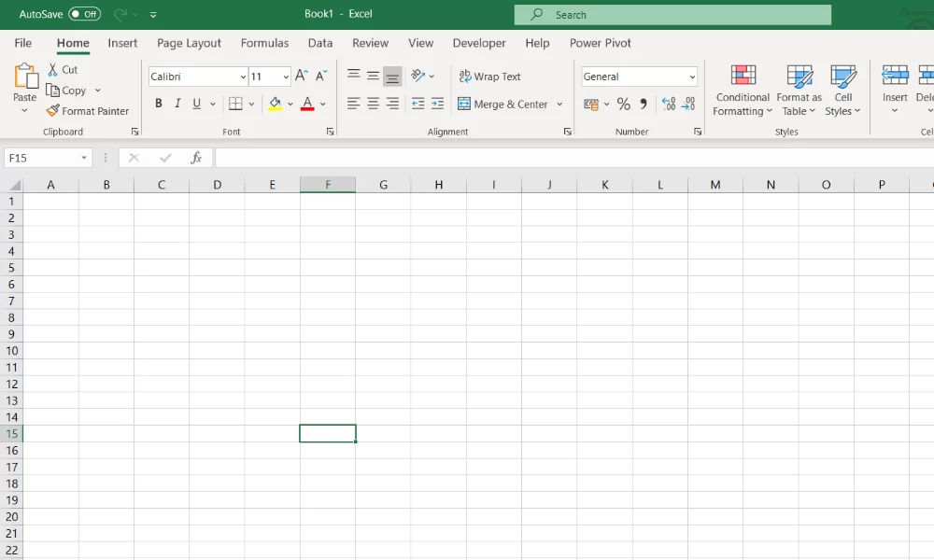Switch to the Formulas ribbon tab
This screenshot has height=560, width=934.
coord(264,43)
